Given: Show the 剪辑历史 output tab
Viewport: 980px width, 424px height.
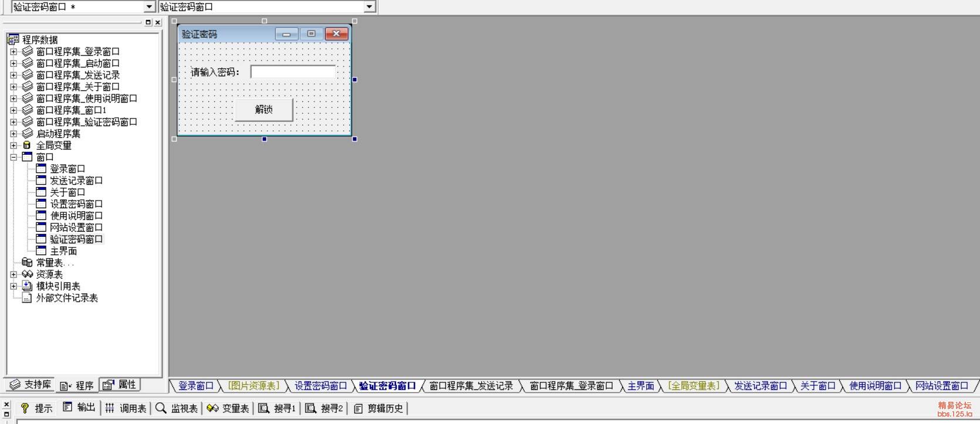Looking at the screenshot, I should coord(379,408).
